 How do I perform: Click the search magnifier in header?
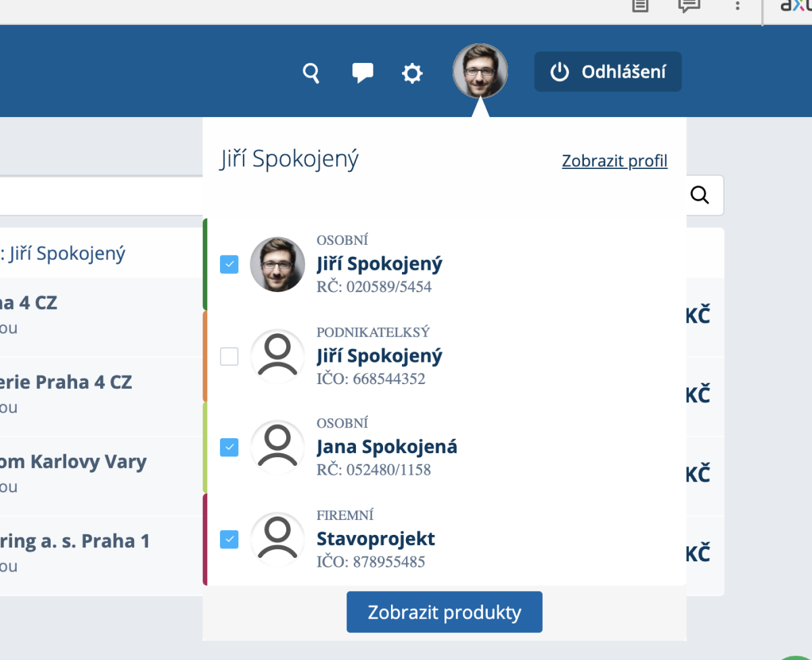pos(311,72)
